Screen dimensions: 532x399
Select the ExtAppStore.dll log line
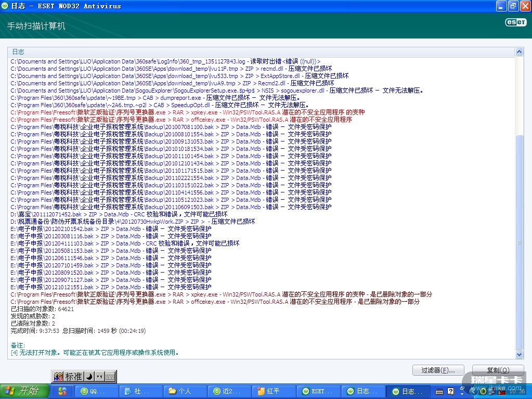coord(179,76)
